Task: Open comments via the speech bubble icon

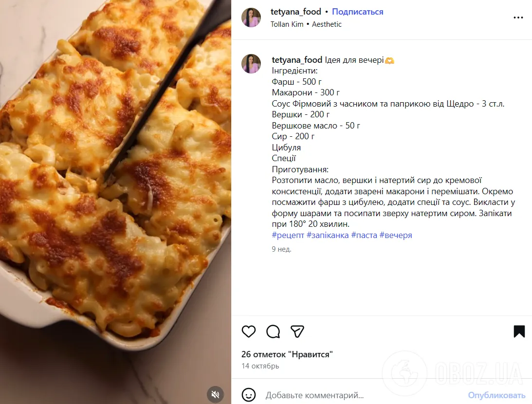Action: pyautogui.click(x=273, y=331)
